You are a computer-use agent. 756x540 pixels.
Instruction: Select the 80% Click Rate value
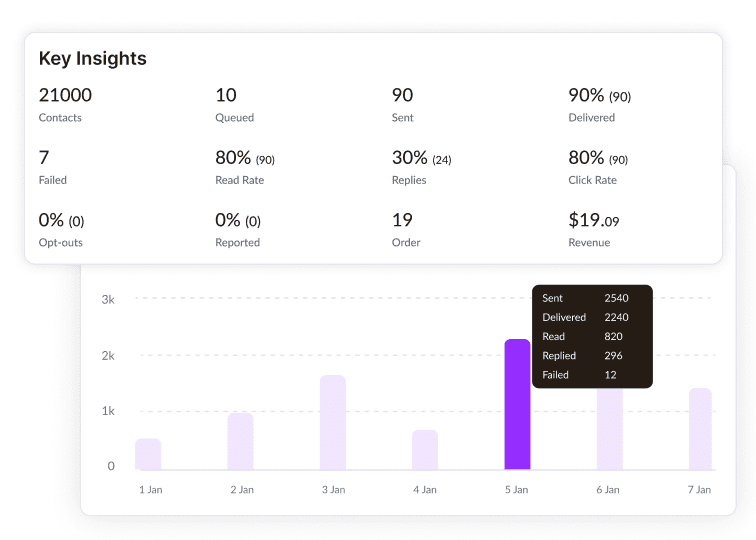pyautogui.click(x=598, y=158)
